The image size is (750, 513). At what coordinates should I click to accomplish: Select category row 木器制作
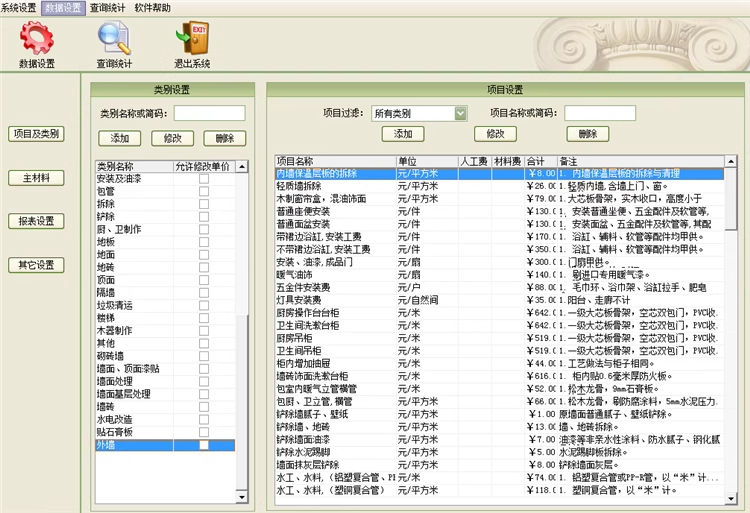pyautogui.click(x=165, y=331)
